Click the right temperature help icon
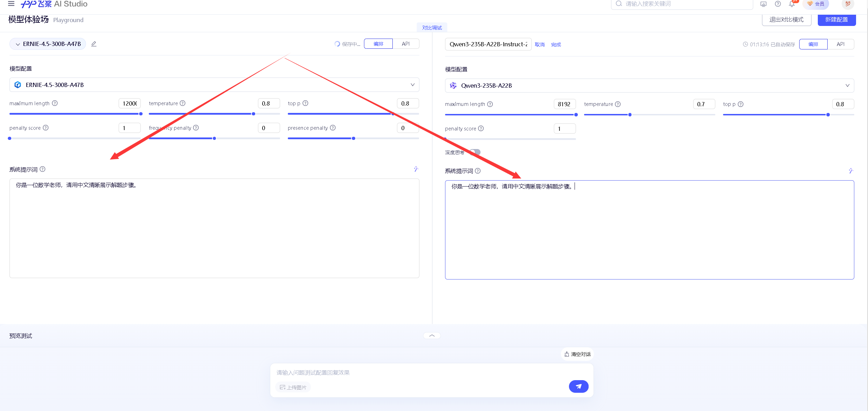Image resolution: width=868 pixels, height=411 pixels. pyautogui.click(x=618, y=104)
